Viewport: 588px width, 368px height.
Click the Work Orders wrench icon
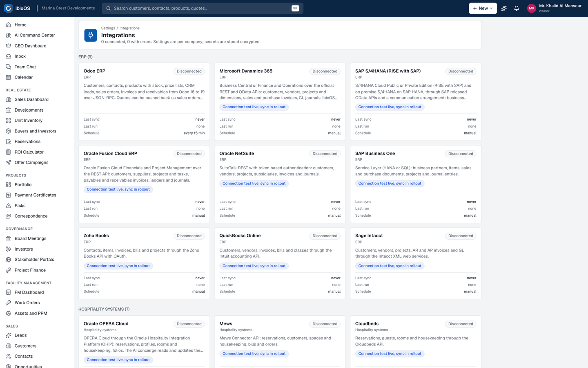coord(8,303)
